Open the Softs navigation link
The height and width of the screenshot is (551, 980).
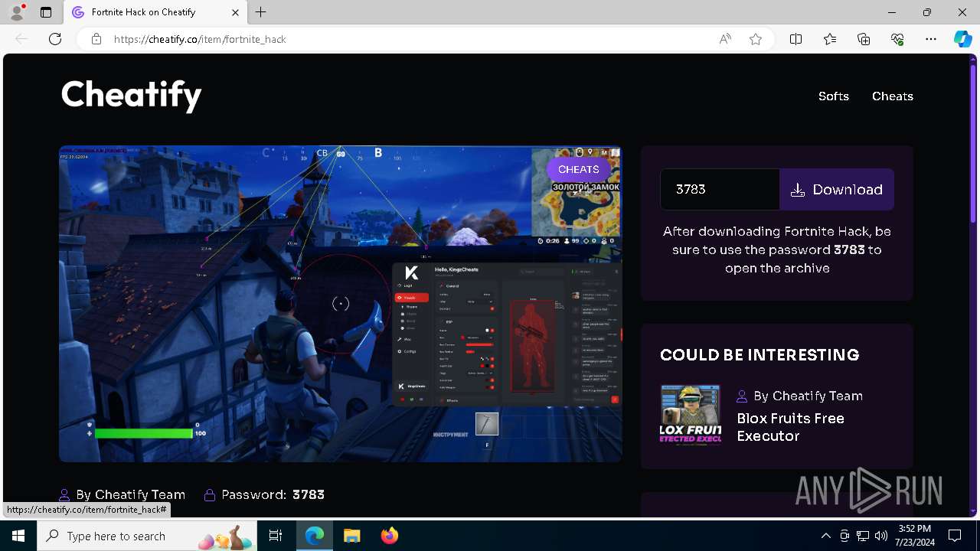click(834, 96)
